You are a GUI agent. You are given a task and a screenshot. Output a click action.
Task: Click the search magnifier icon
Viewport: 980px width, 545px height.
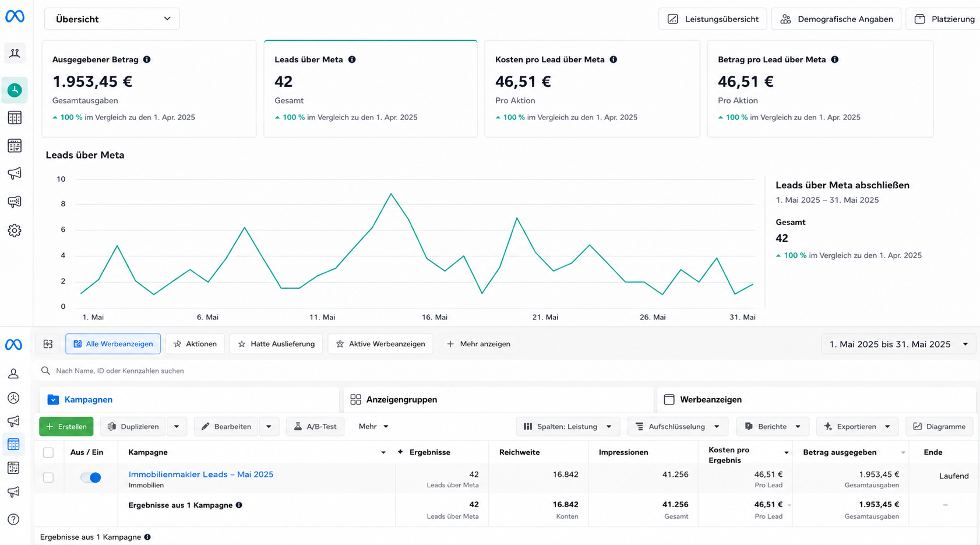pyautogui.click(x=45, y=371)
